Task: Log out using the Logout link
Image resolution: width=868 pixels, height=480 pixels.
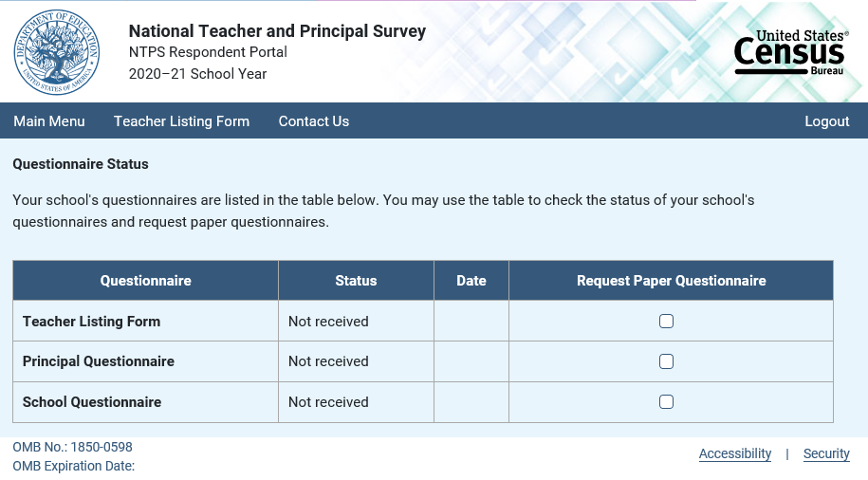Action: point(827,121)
